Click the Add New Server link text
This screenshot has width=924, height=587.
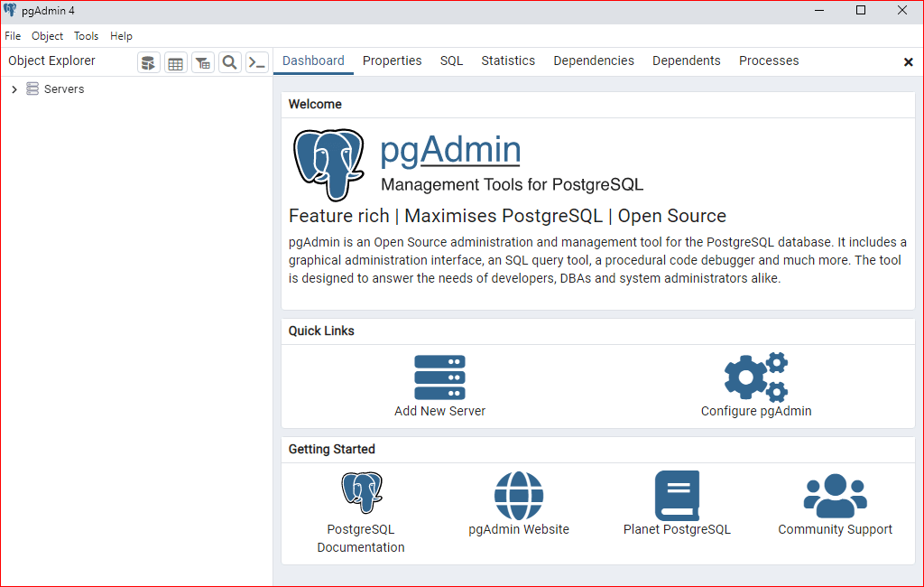(439, 411)
